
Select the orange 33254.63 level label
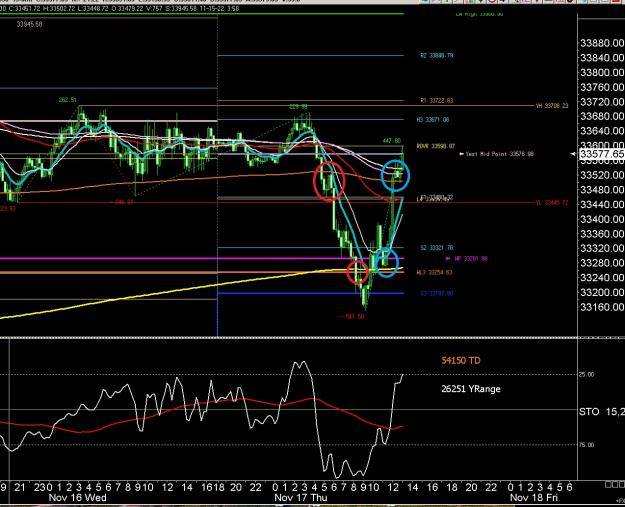[x=434, y=273]
